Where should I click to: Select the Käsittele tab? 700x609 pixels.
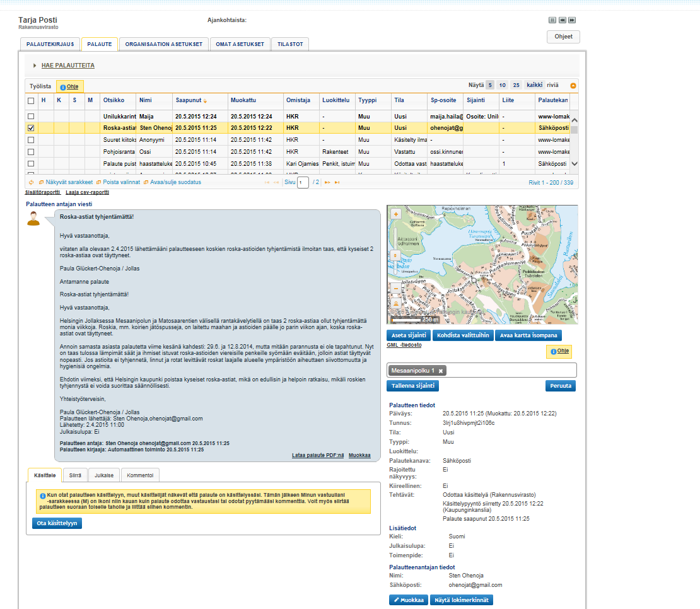click(x=45, y=475)
